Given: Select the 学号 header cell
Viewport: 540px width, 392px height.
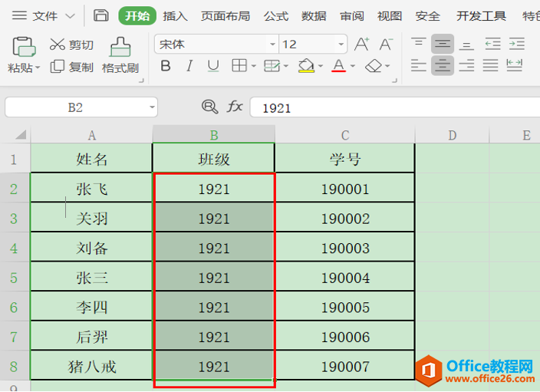Looking at the screenshot, I should (345, 159).
